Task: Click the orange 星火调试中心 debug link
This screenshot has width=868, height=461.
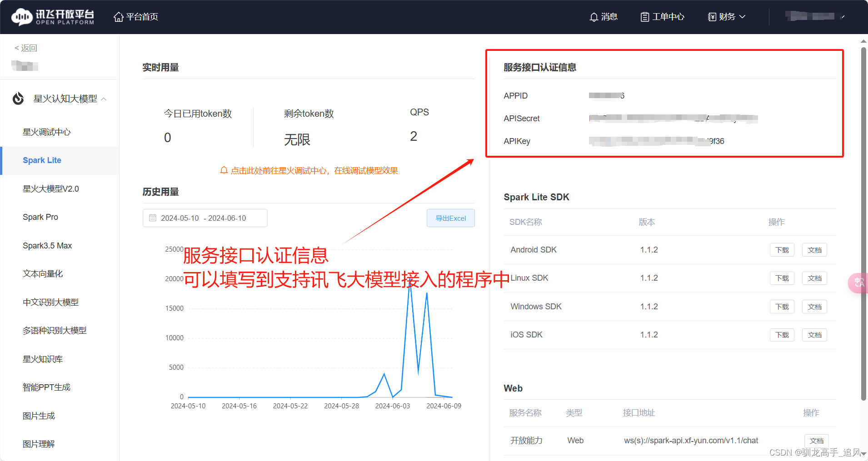Action: click(x=314, y=171)
